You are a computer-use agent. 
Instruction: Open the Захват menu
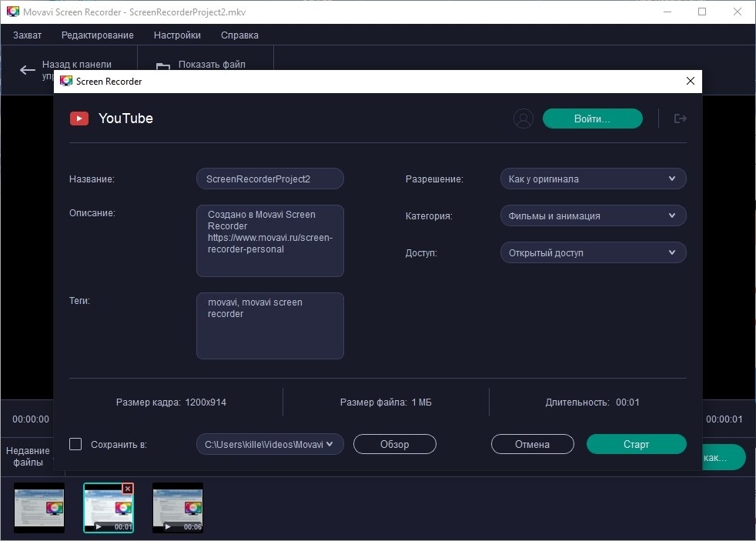tap(28, 35)
